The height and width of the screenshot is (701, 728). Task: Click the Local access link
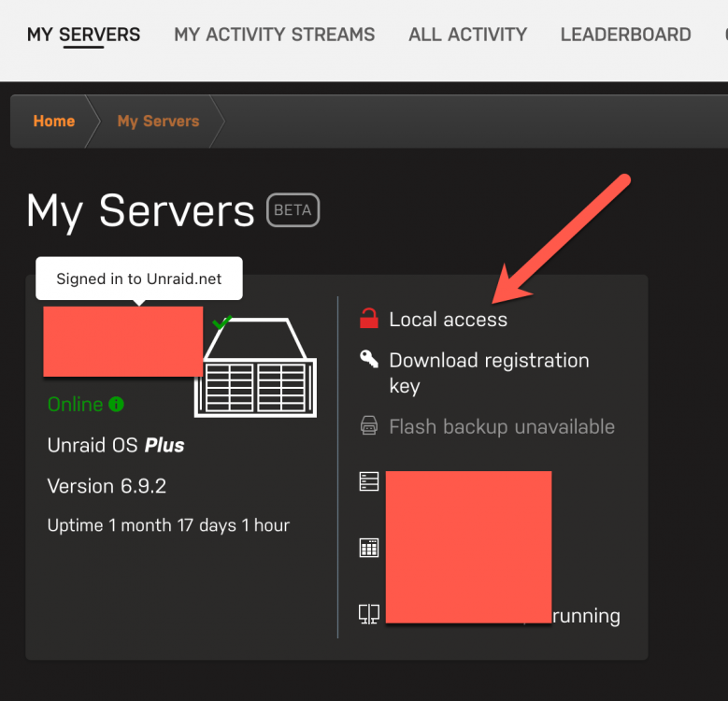(x=448, y=320)
